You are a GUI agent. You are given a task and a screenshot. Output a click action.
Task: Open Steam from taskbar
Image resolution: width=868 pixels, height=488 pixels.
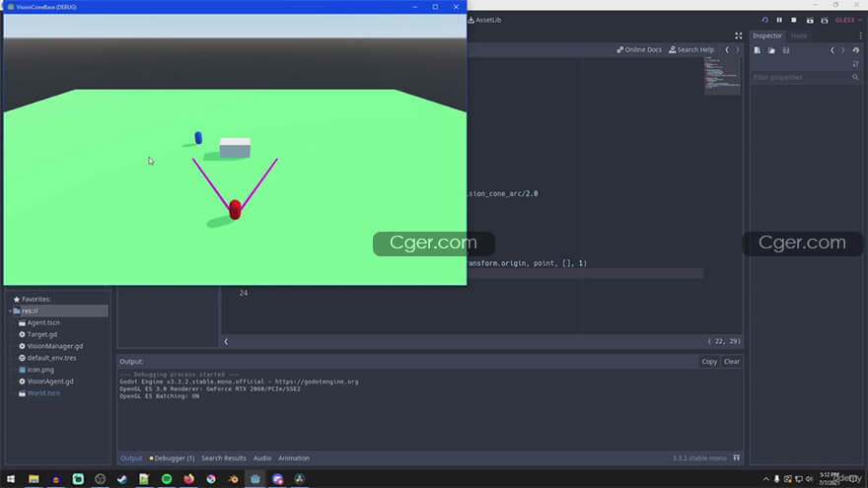(122, 479)
